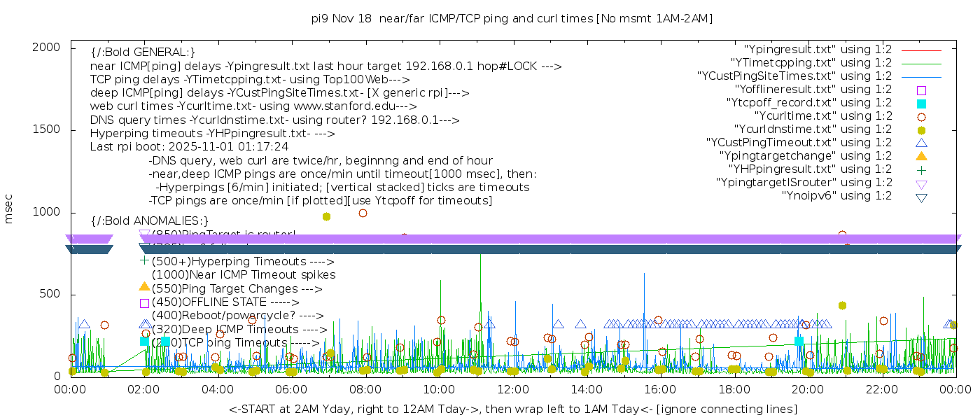The image size is (980, 420).
Task: Click the blue triangle for YCustPingTimeout.txt legend
Action: coord(921,142)
